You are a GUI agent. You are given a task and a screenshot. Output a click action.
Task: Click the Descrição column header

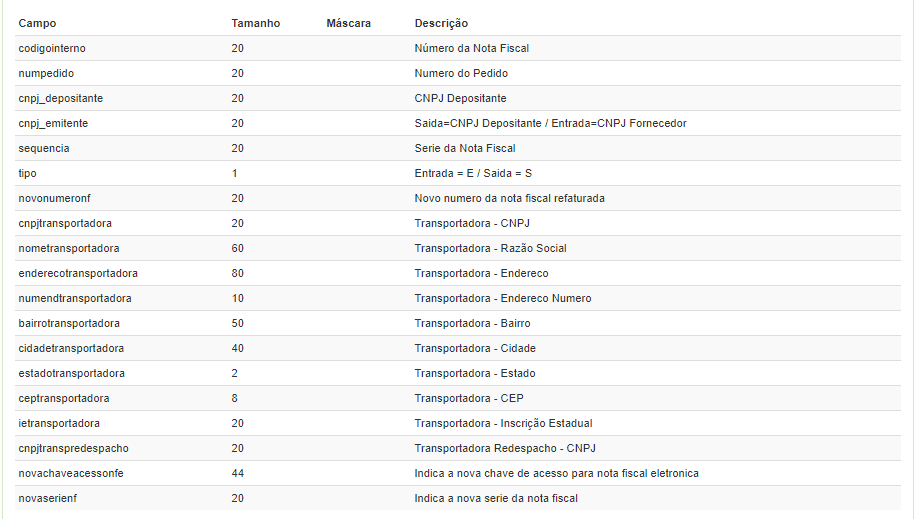point(441,23)
